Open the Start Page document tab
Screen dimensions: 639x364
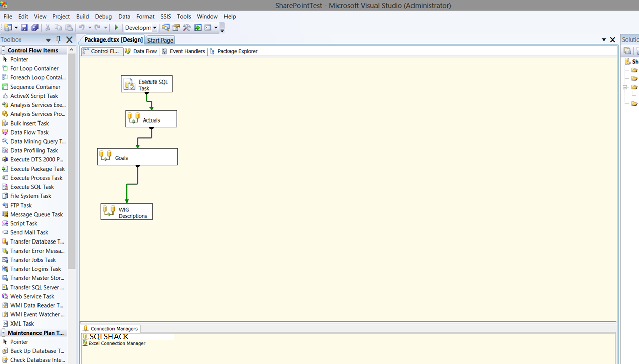tap(160, 40)
